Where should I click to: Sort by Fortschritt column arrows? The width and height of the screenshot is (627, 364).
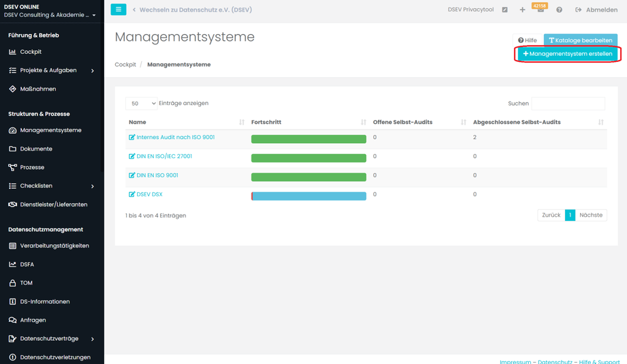tap(363, 122)
